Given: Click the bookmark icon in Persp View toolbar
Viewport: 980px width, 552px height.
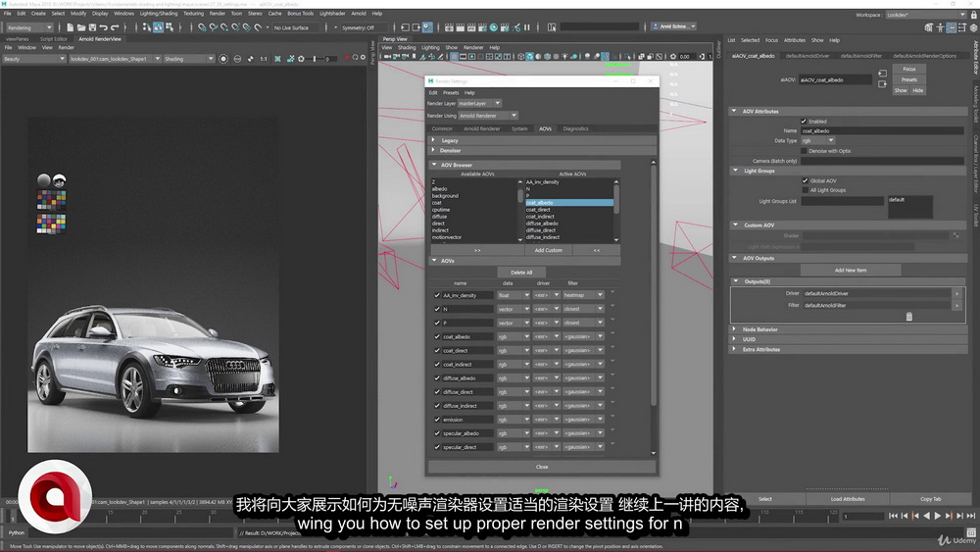Looking at the screenshot, I should (414, 56).
